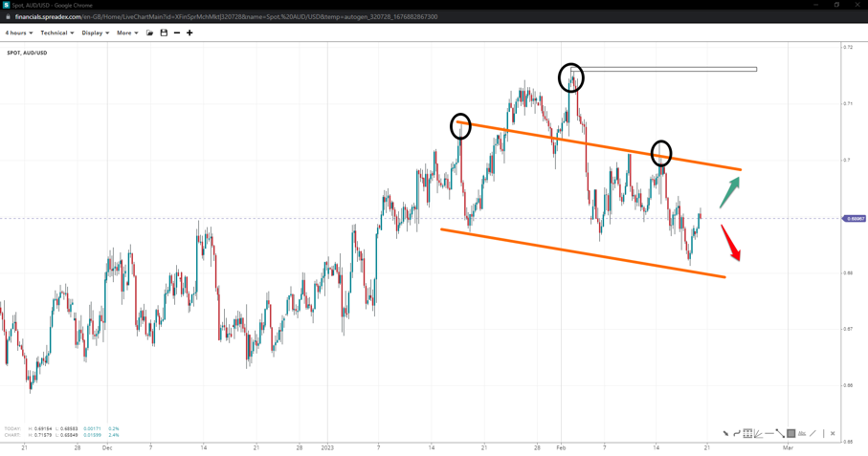The width and height of the screenshot is (868, 456).
Task: Select the horizontal line drawing tool
Action: [x=769, y=433]
